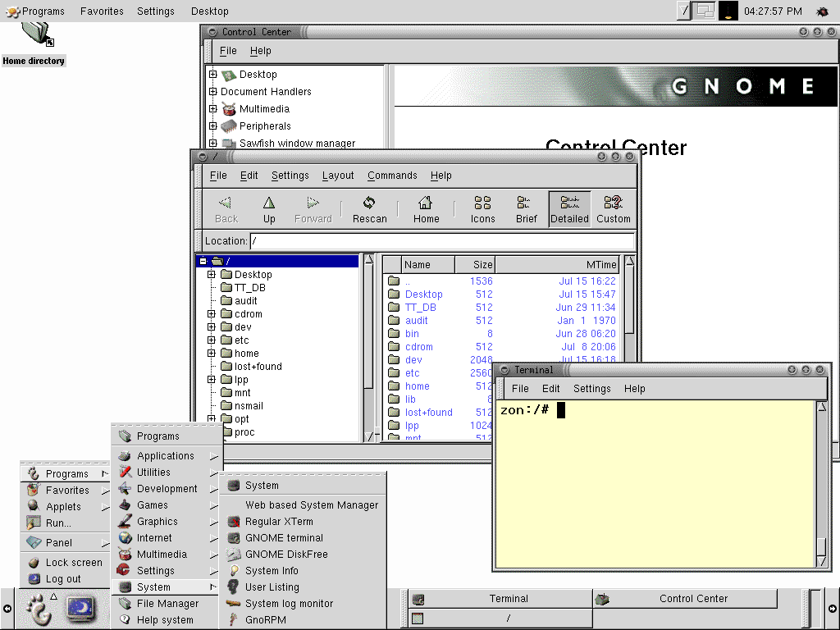Sort files by the Size column header
Image resolution: width=840 pixels, height=630 pixels.
click(x=475, y=265)
